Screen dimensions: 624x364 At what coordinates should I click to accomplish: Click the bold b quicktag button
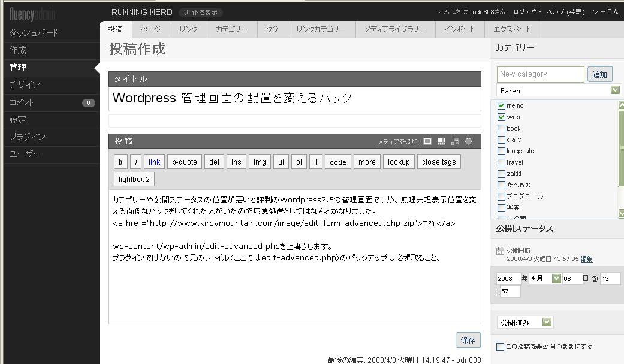click(120, 162)
